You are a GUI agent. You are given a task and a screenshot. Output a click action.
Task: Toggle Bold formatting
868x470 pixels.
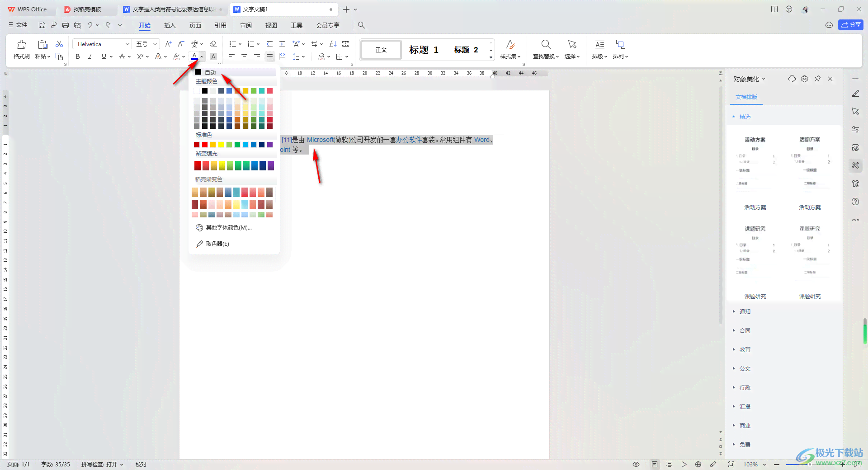pyautogui.click(x=78, y=56)
